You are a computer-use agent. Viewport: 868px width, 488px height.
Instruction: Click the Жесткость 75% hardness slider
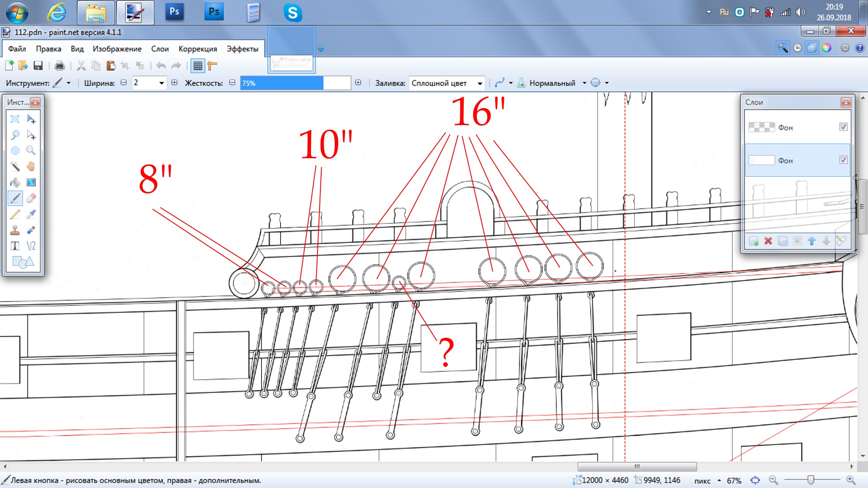tap(295, 83)
